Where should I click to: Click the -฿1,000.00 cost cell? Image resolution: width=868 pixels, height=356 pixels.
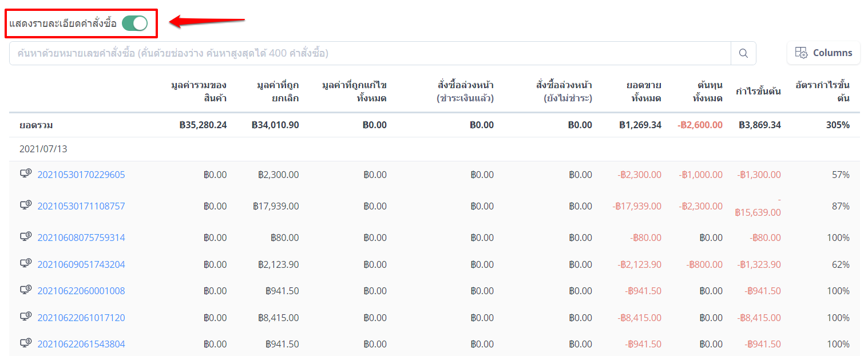701,175
